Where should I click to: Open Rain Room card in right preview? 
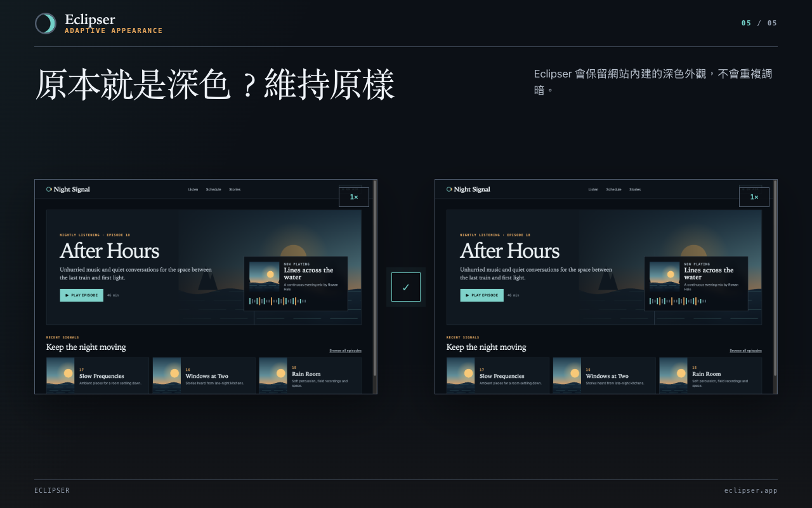pyautogui.click(x=710, y=375)
